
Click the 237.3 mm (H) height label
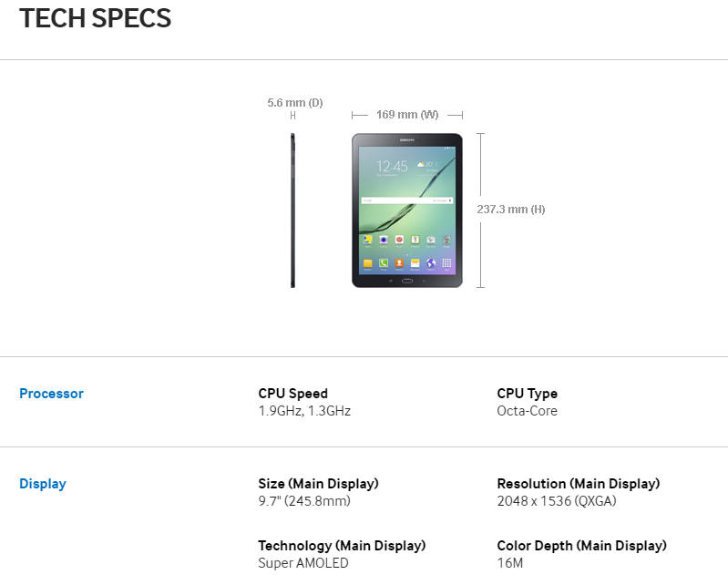point(511,210)
